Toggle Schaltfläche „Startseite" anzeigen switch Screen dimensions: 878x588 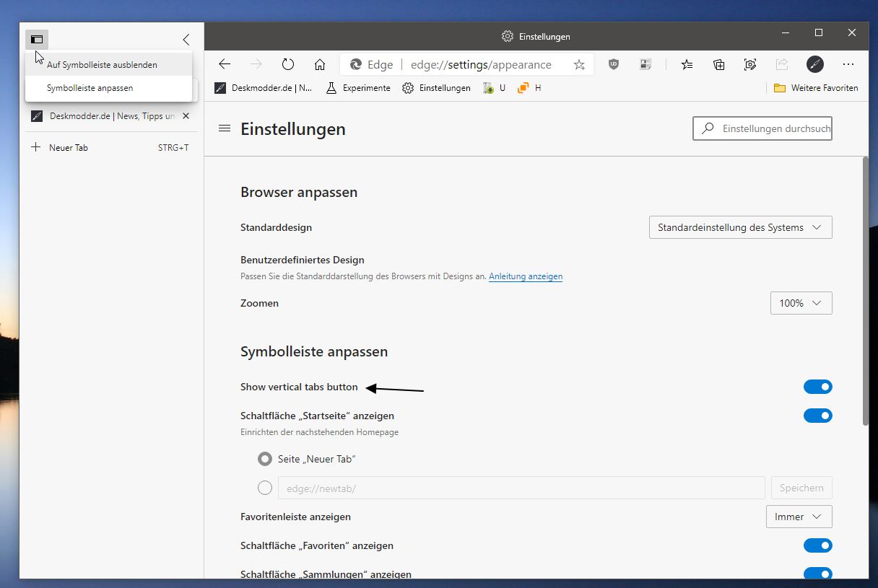point(818,416)
